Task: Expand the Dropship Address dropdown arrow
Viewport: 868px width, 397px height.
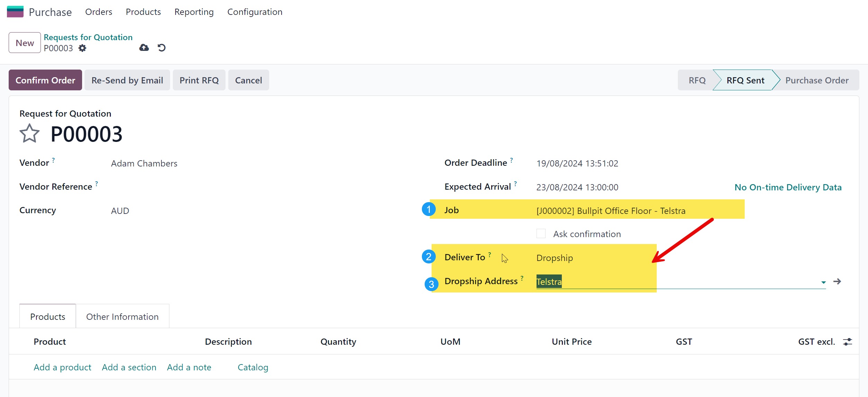Action: pyautogui.click(x=823, y=282)
